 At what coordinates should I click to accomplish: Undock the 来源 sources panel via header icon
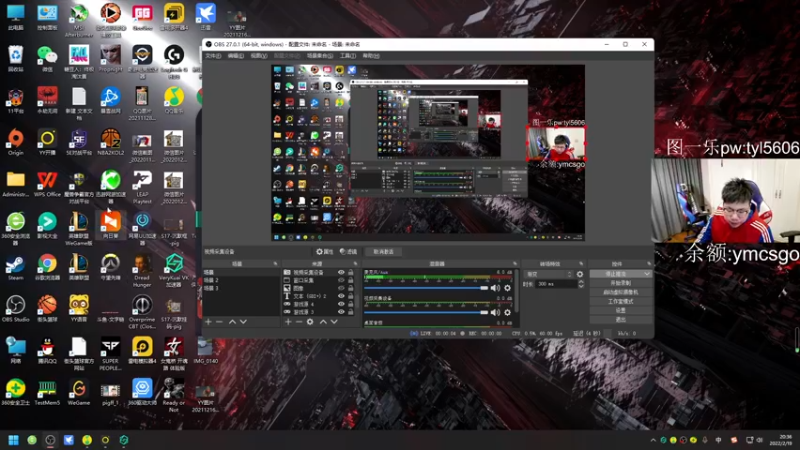pyautogui.click(x=356, y=264)
